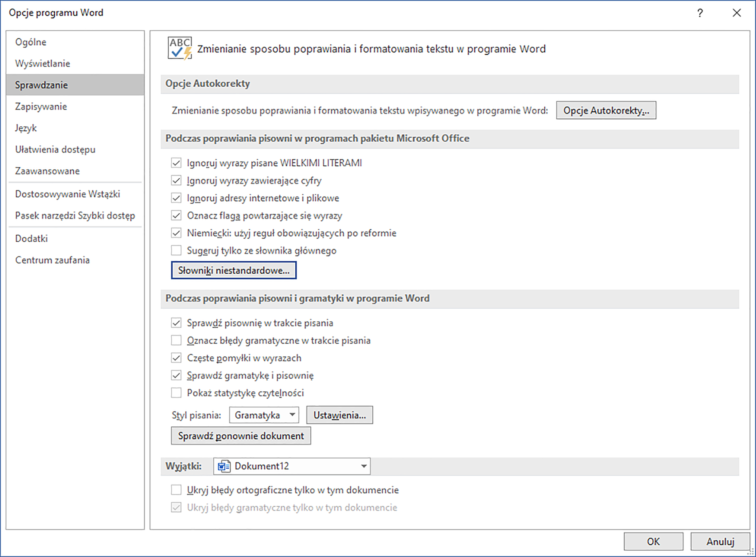Image resolution: width=756 pixels, height=557 pixels.
Task: Click the Ustawienia... button
Action: 339,415
